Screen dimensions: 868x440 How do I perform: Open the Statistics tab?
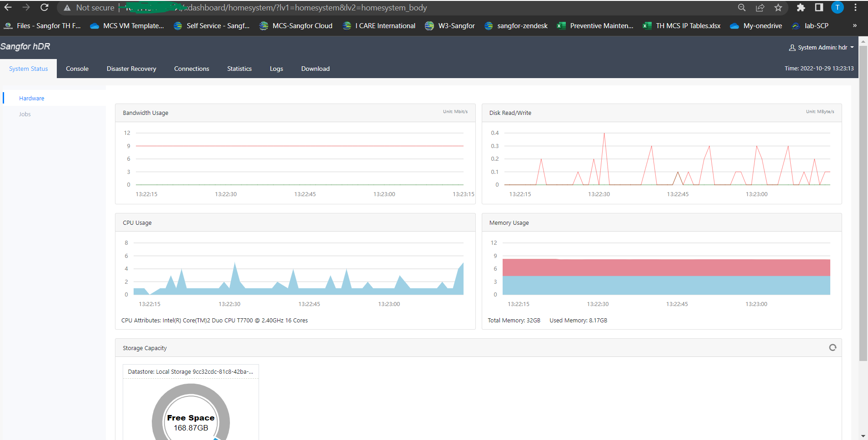[x=239, y=69]
